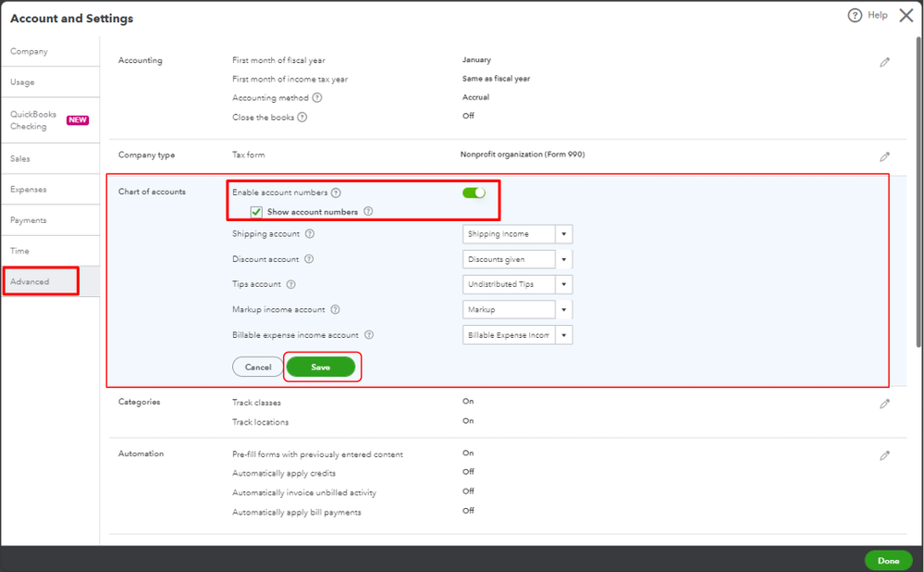This screenshot has height=572, width=924.
Task: Show help for Shipping account
Action: (x=310, y=233)
